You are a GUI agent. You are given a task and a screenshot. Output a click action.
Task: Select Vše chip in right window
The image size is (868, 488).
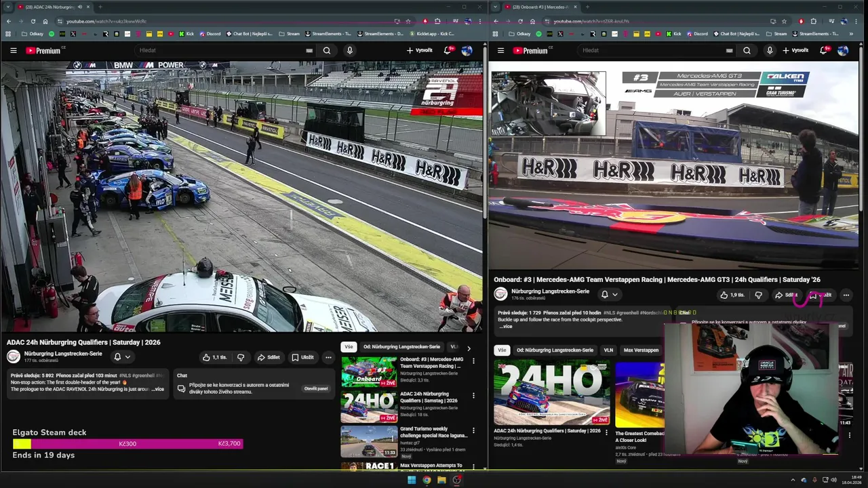coord(502,350)
